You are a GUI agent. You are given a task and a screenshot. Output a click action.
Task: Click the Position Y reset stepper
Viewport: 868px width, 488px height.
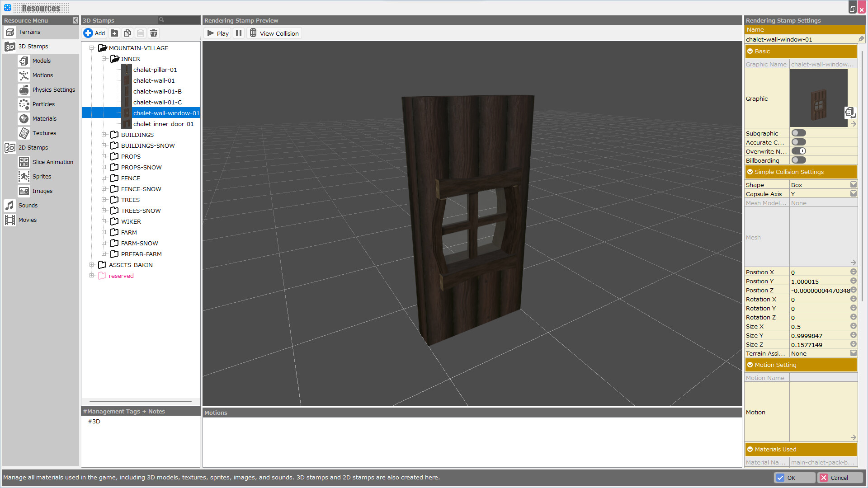(854, 281)
